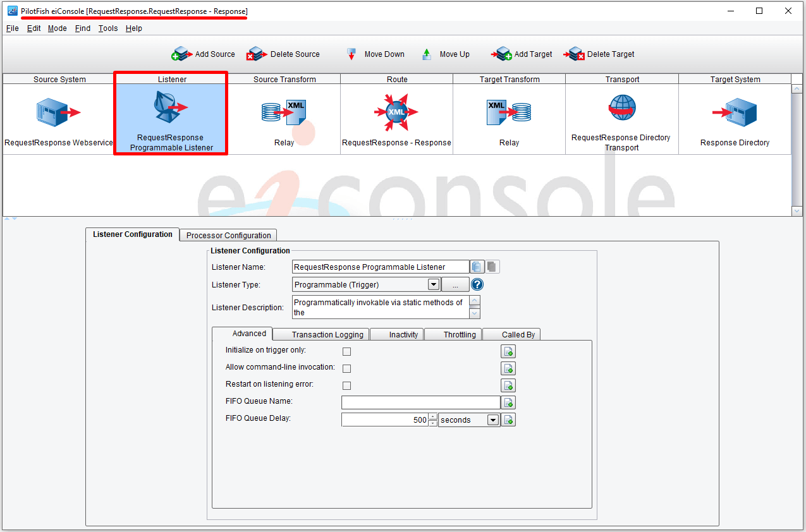Click the copy icon beside Listener Name
The width and height of the screenshot is (806, 532).
coord(477,267)
